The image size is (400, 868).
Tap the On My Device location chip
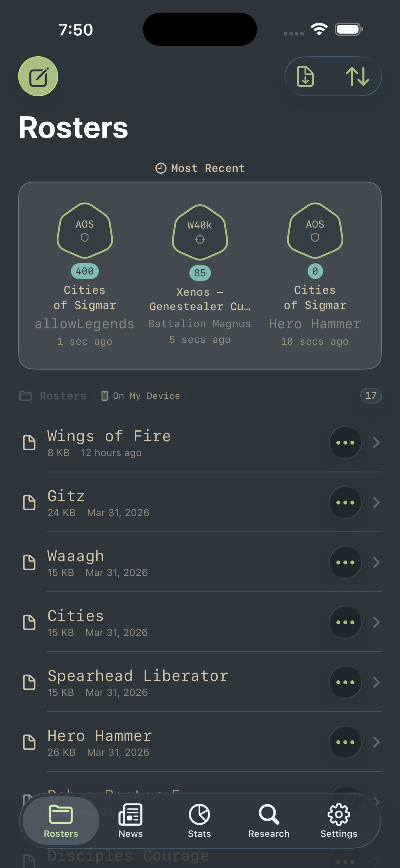pos(141,396)
